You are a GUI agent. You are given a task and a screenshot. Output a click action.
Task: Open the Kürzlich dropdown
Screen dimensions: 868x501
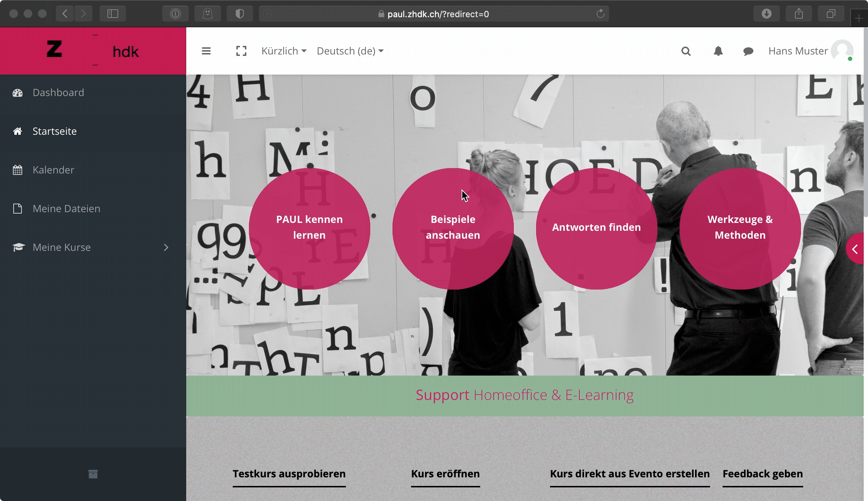pos(284,51)
